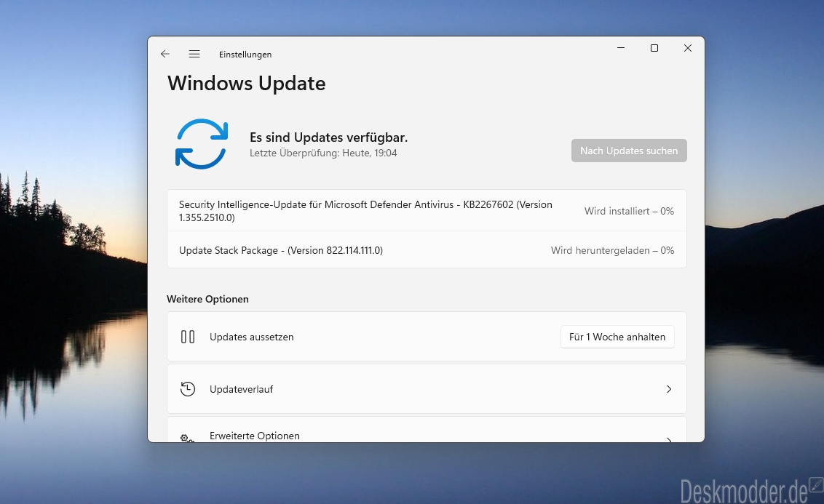Click the Einstellungen window title
The image size is (824, 504).
tap(245, 55)
